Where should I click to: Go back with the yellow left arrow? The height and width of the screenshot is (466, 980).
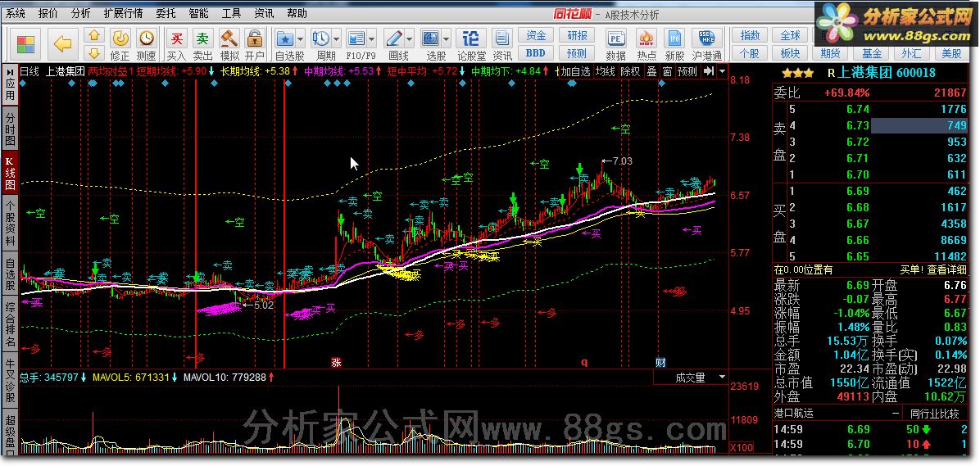click(62, 44)
